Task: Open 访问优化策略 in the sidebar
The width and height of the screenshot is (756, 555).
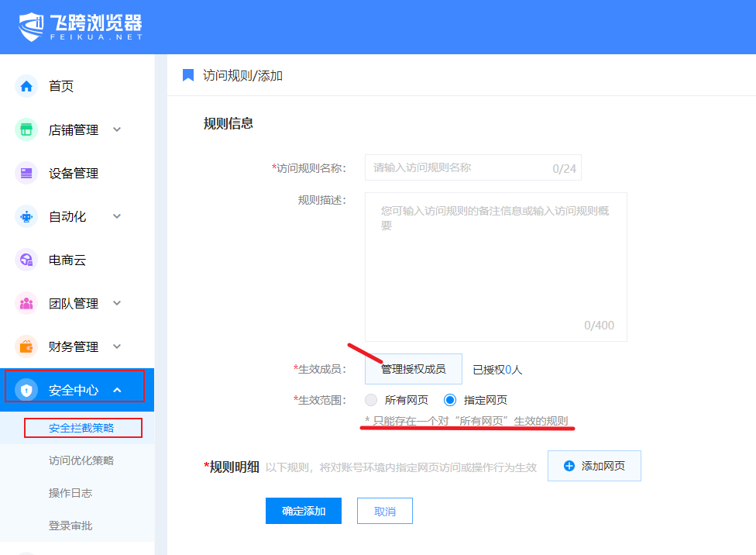Action: click(81, 460)
